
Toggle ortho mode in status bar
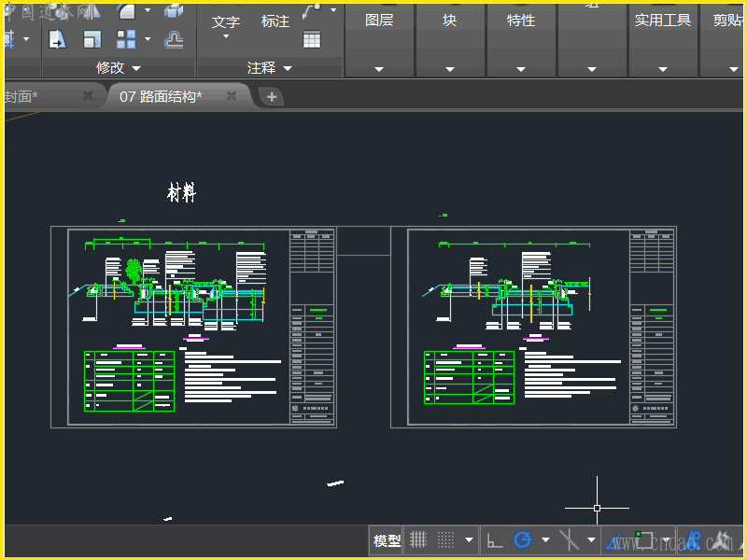[x=495, y=539]
